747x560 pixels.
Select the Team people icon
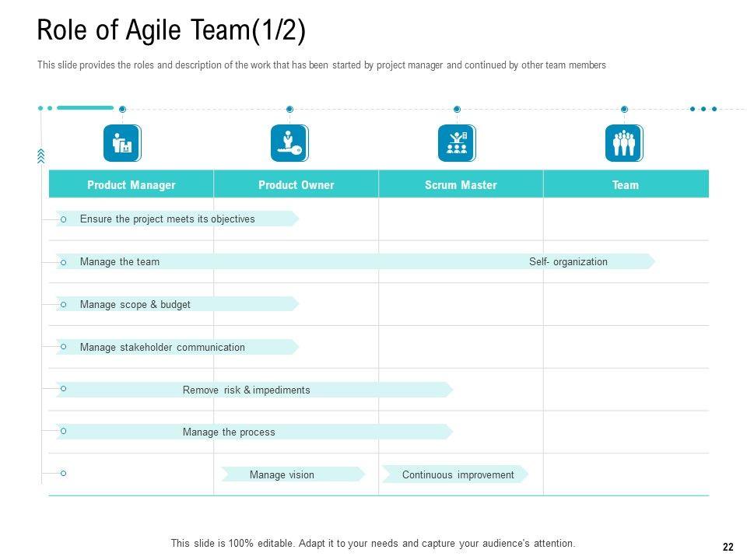coord(624,144)
